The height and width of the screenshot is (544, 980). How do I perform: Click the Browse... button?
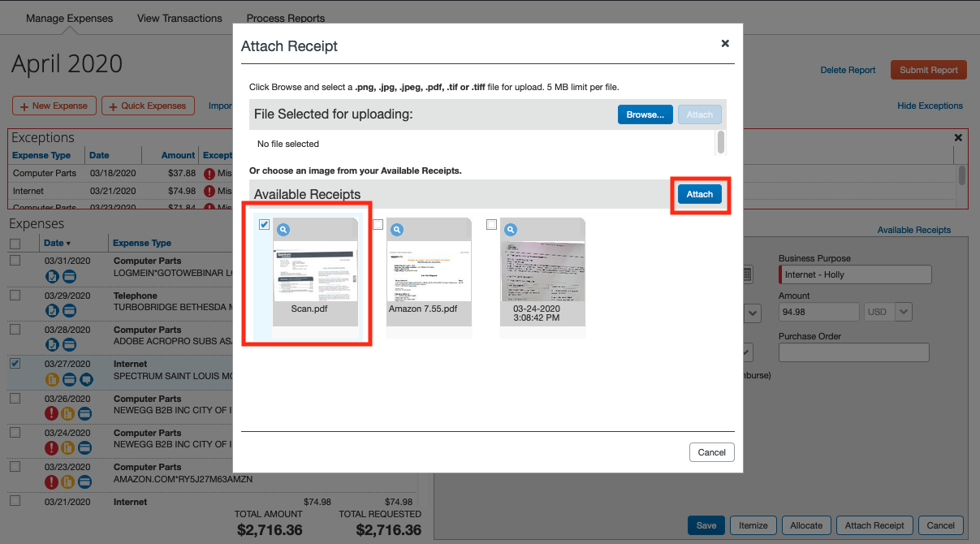pos(645,114)
